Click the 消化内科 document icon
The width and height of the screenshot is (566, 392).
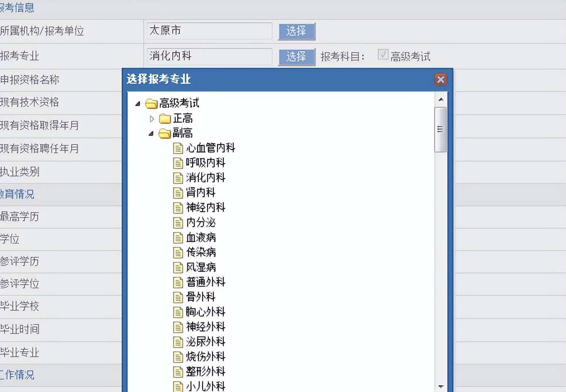pos(178,178)
